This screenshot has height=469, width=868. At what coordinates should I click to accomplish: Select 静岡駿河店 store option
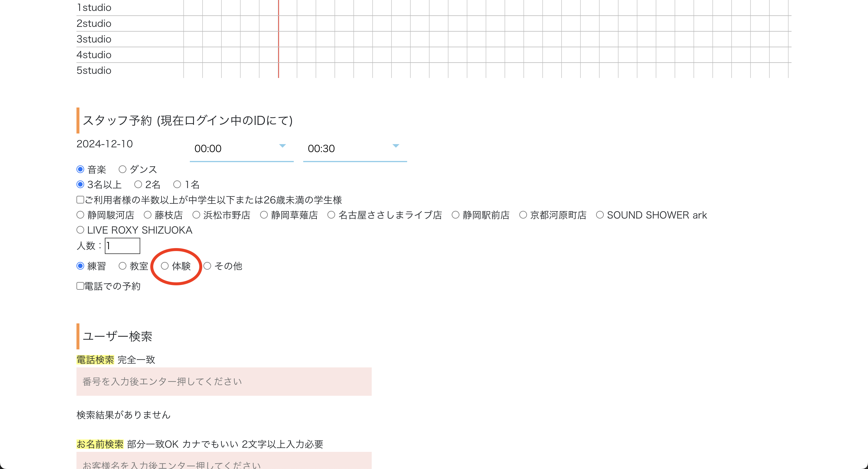[x=80, y=215]
